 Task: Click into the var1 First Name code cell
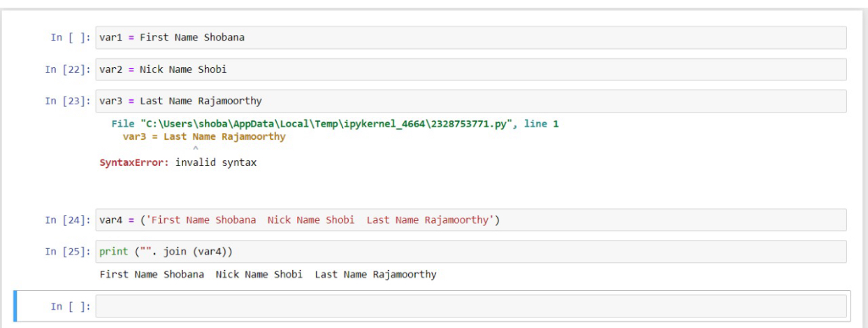pos(470,38)
